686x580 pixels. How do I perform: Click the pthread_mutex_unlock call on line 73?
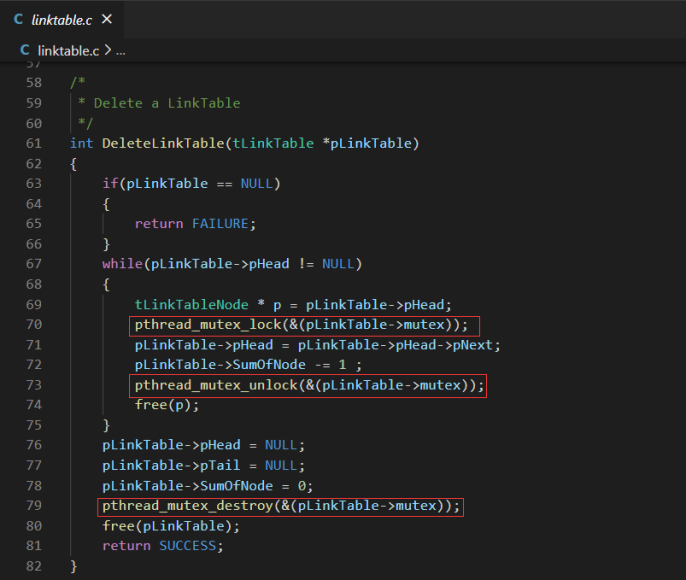pos(309,385)
